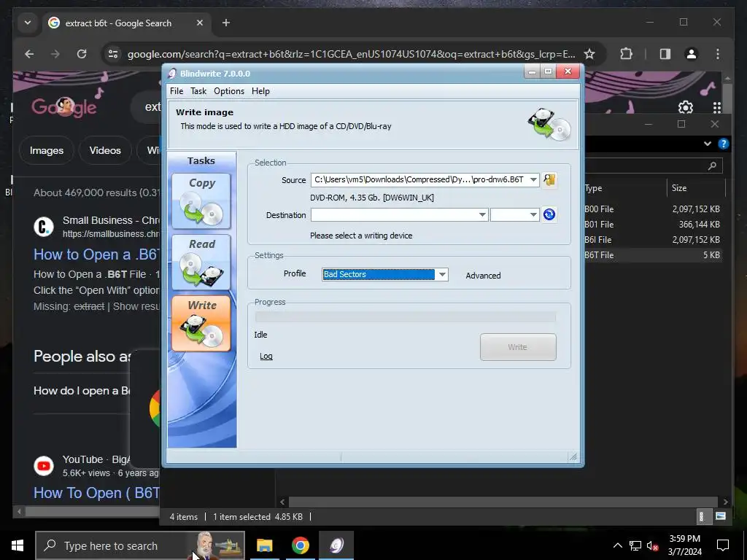Open Blindwrite File menu
Image resolution: width=747 pixels, height=560 pixels.
point(177,91)
